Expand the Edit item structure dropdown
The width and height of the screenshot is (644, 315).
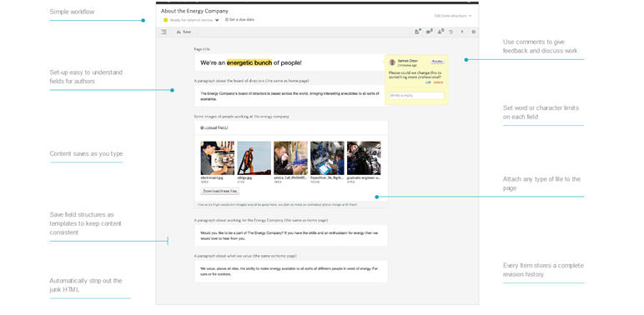pyautogui.click(x=453, y=16)
